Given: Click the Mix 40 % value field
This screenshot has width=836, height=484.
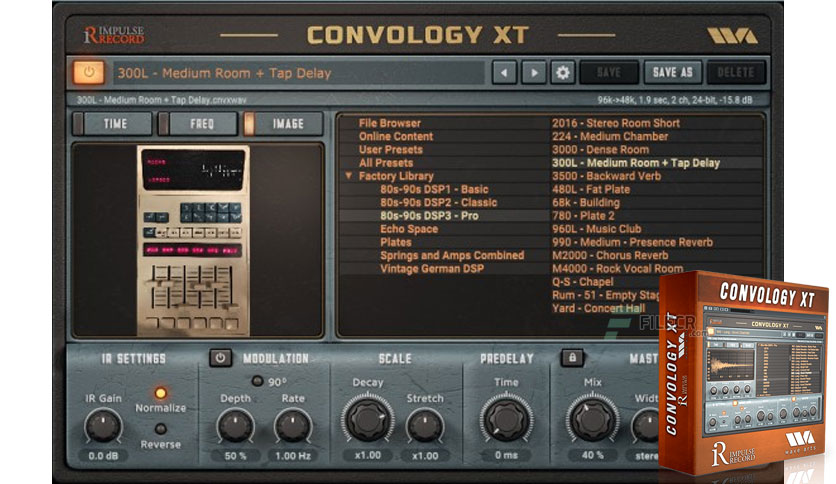Looking at the screenshot, I should point(592,456).
